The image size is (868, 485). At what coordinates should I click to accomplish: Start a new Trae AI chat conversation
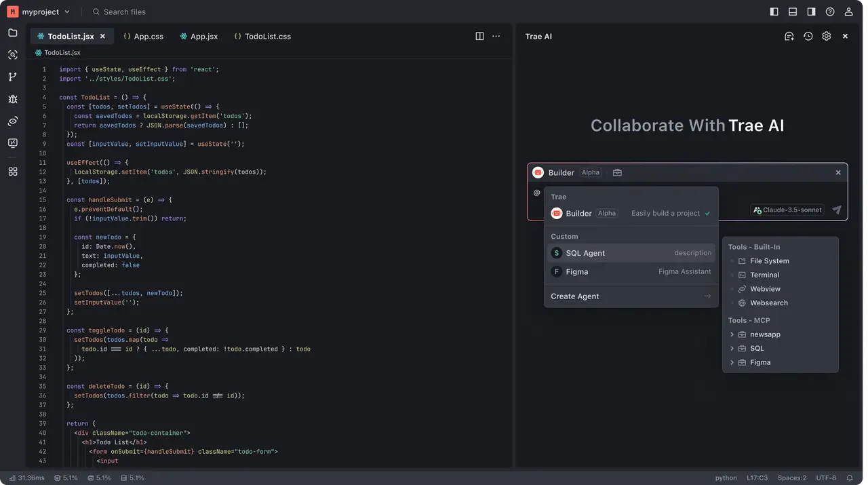coord(789,36)
